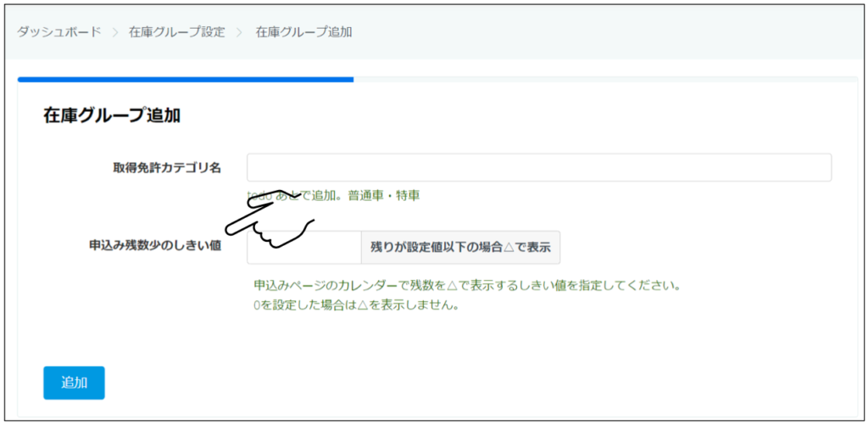Click the filled blue part of progress bar
Image resolution: width=868 pixels, height=425 pixels.
coord(185,80)
